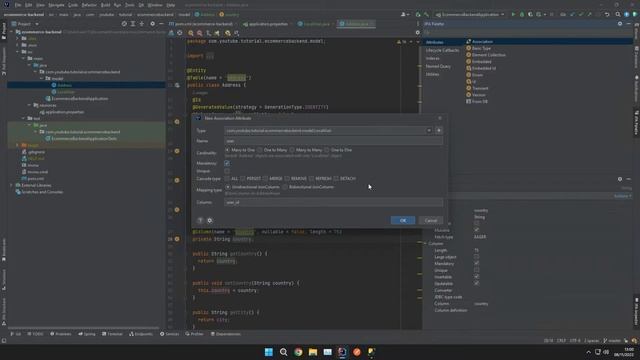Click Project panel settings gear

tap(152, 24)
